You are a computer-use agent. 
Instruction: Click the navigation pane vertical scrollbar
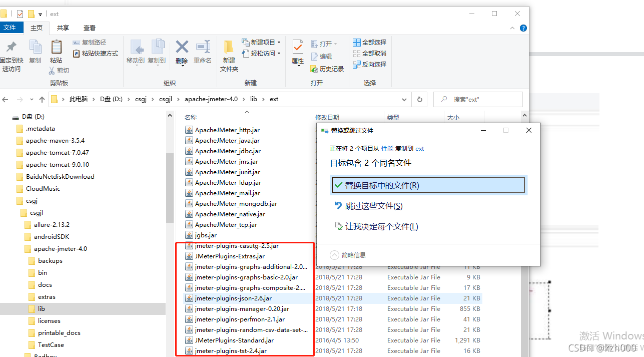point(170,188)
